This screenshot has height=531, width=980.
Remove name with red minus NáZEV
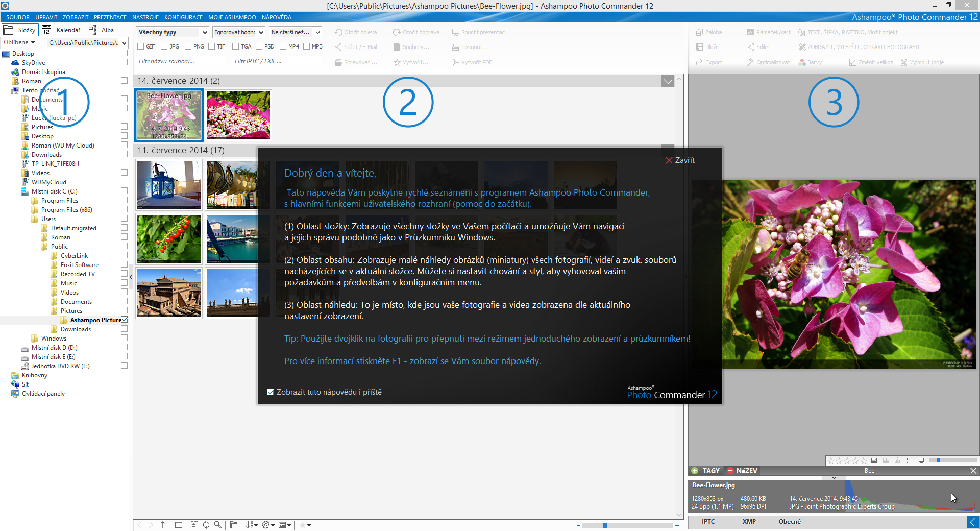(742, 471)
